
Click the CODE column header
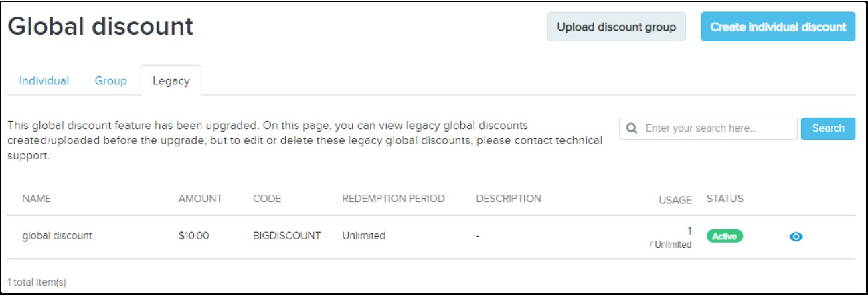pyautogui.click(x=267, y=199)
